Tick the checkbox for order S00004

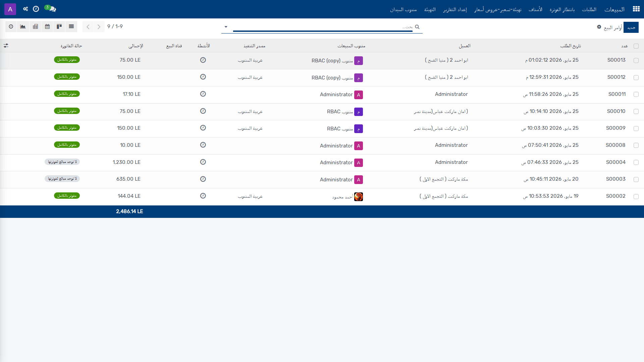(x=636, y=163)
